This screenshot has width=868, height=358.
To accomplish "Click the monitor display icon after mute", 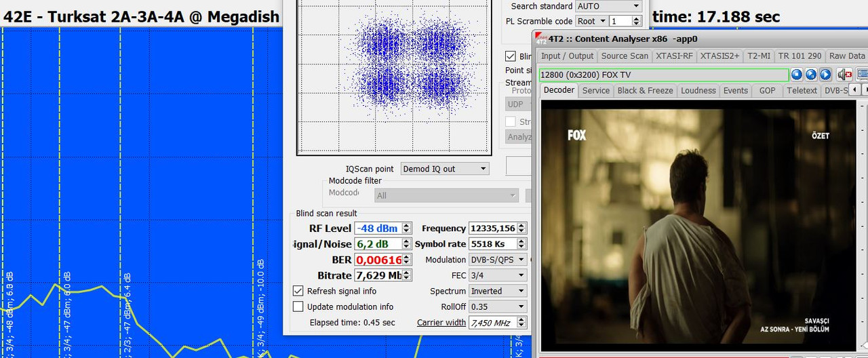I will pos(862,75).
